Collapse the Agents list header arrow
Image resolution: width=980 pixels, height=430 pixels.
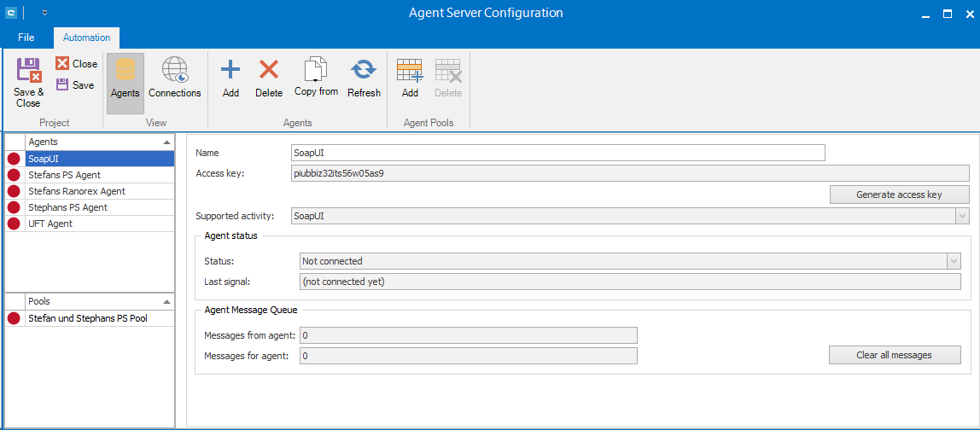pos(166,142)
